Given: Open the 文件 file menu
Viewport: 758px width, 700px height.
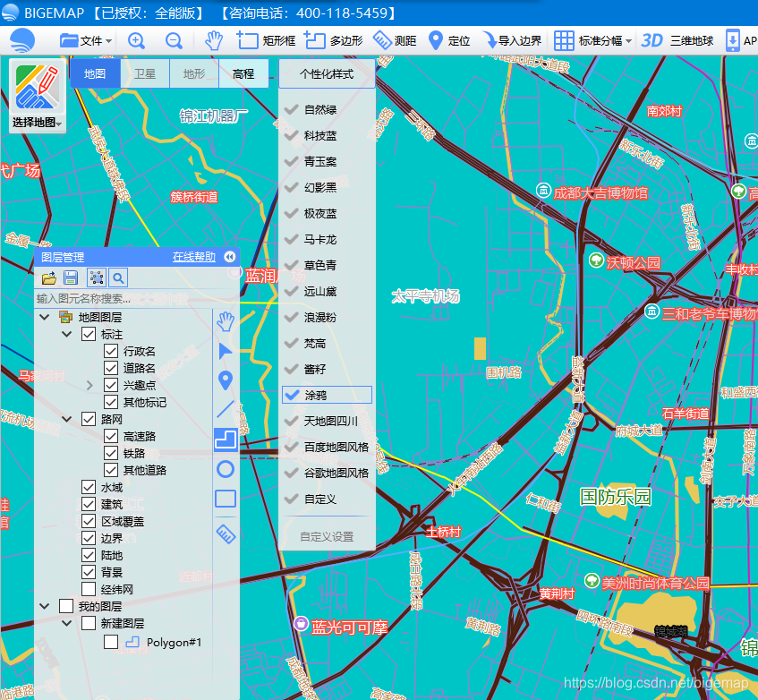Looking at the screenshot, I should click(x=86, y=41).
